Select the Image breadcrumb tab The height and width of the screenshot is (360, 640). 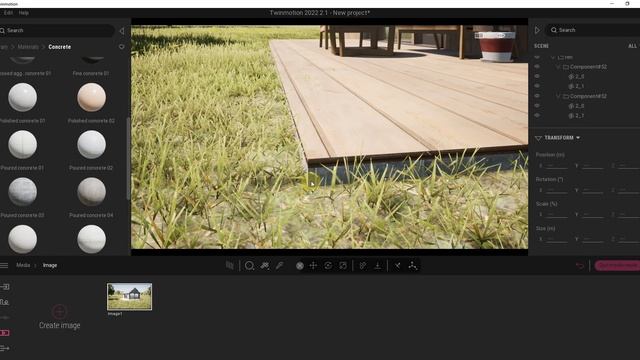click(x=50, y=265)
